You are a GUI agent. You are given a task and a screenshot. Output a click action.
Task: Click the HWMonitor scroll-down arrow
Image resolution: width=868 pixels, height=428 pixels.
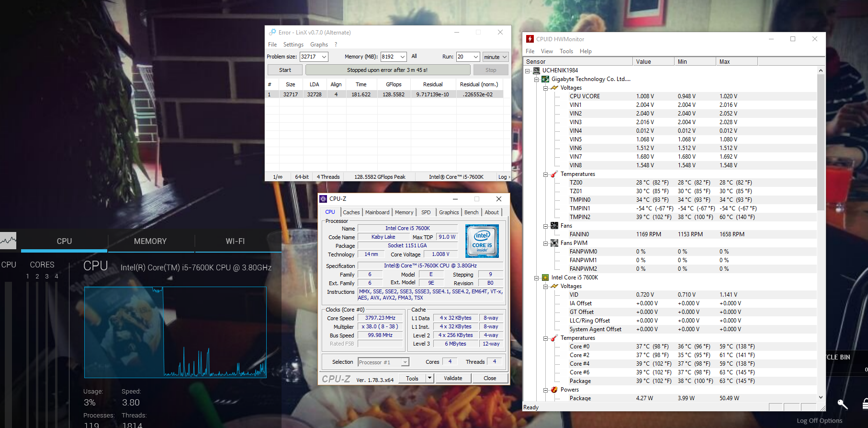click(821, 397)
